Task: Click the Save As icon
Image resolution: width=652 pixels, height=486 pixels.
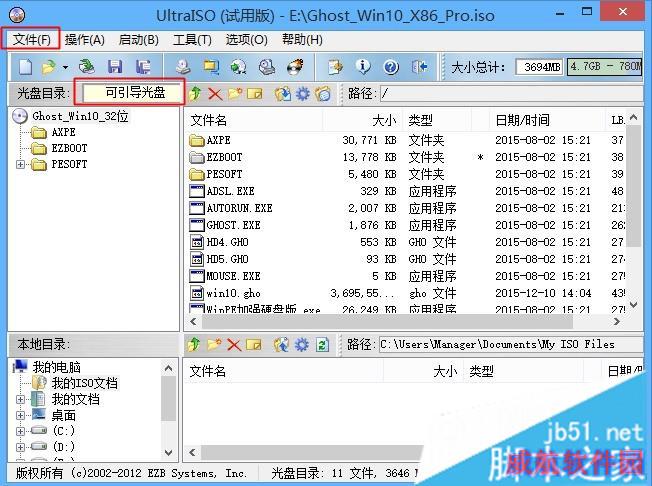Action: (143, 67)
